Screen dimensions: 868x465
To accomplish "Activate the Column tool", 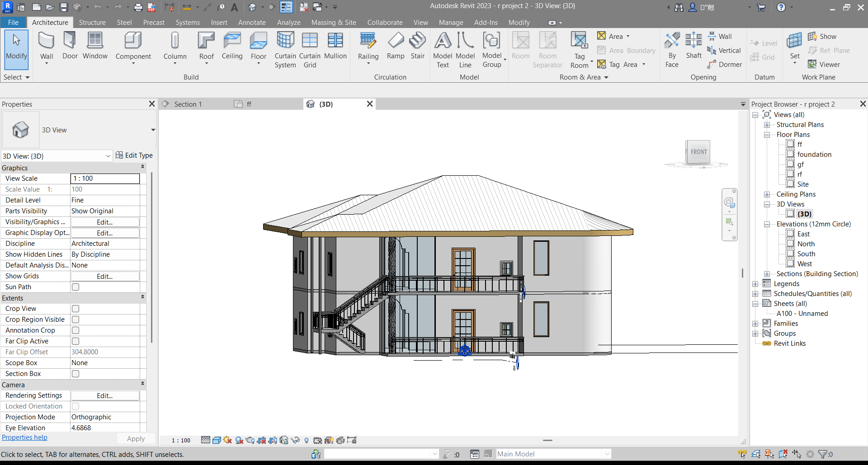I will [x=175, y=48].
